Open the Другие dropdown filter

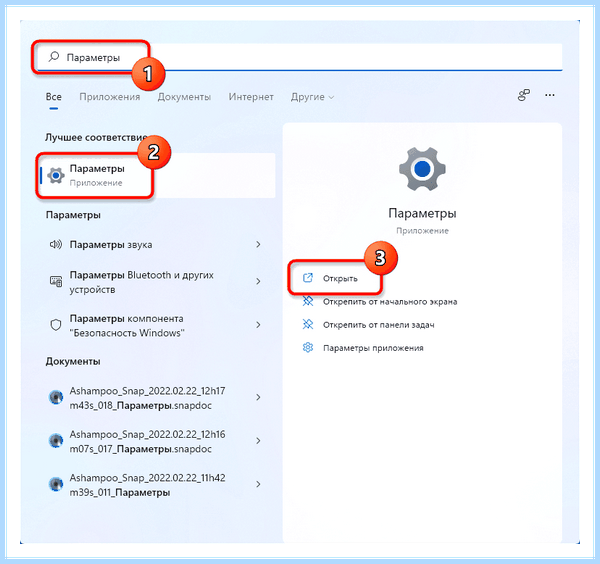[x=312, y=97]
